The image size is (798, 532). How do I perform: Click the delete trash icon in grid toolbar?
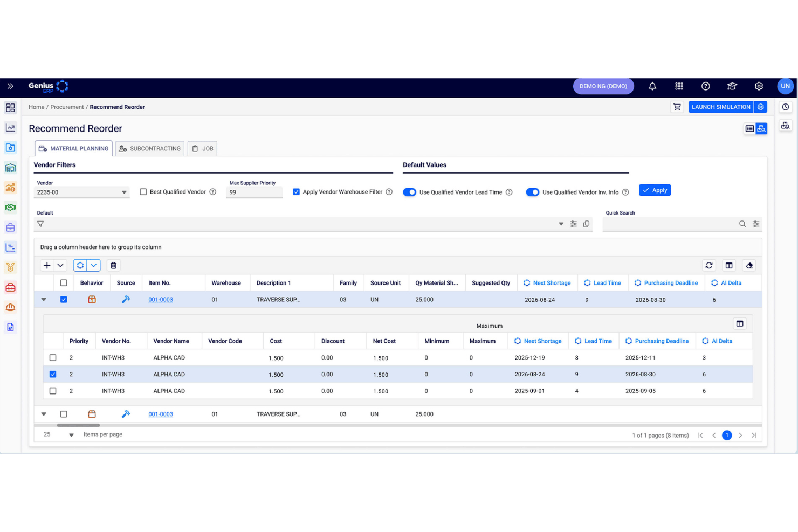pos(113,265)
